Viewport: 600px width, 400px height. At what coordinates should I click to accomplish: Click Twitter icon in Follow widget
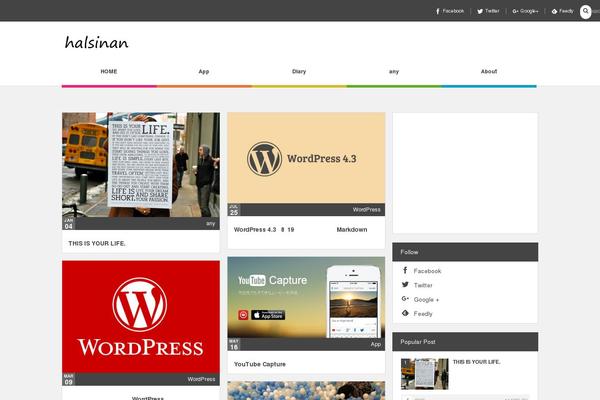(405, 284)
